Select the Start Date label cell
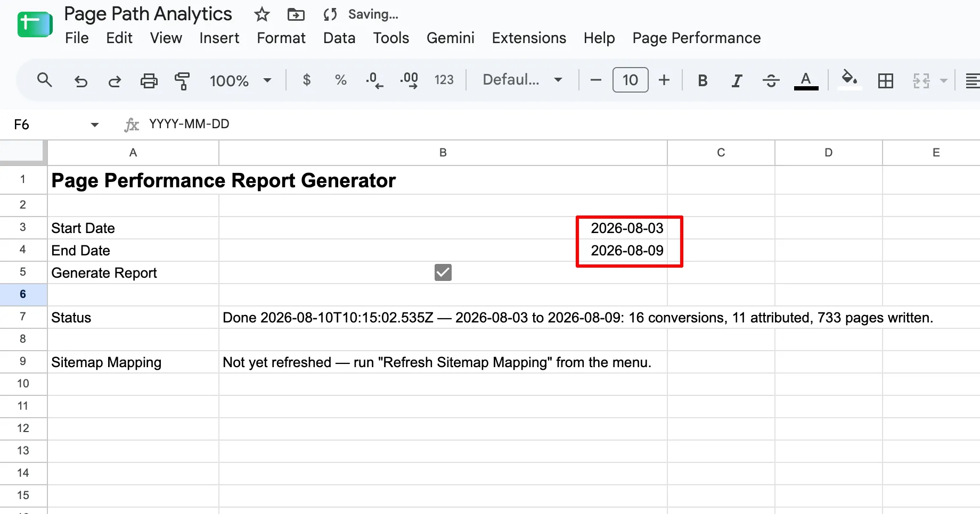Viewport: 980px width, 514px height. click(x=133, y=228)
